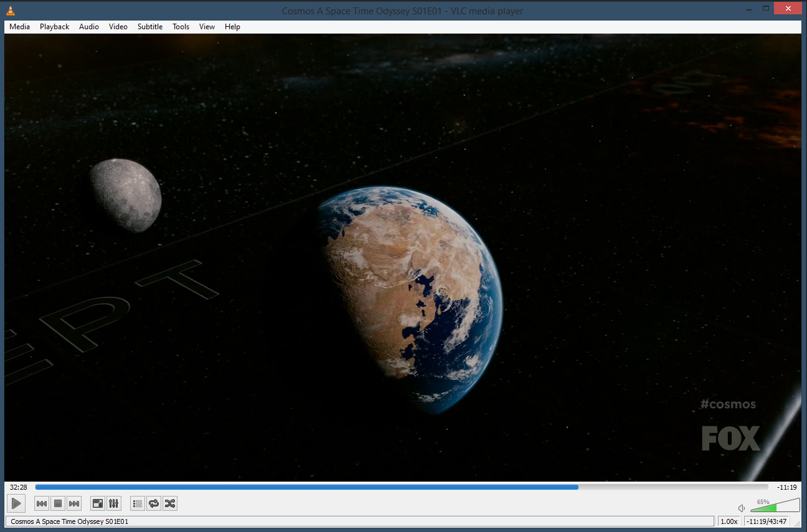This screenshot has height=532, width=807.
Task: Open the Tools menu
Action: (181, 27)
